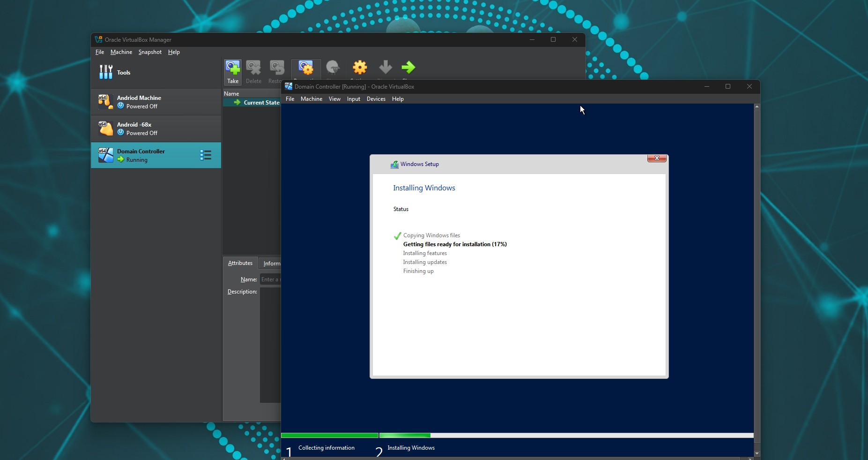This screenshot has height=460, width=868.
Task: Maximize the Oracle VirtualBox Manager window
Action: [553, 39]
